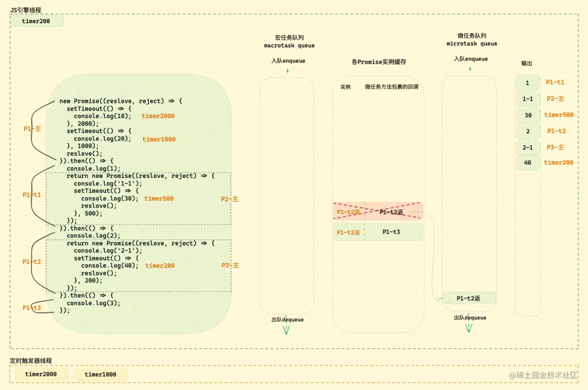The width and height of the screenshot is (588, 390).
Task: Click the '微任务方法包裹的回调' column header
Action: click(391, 87)
